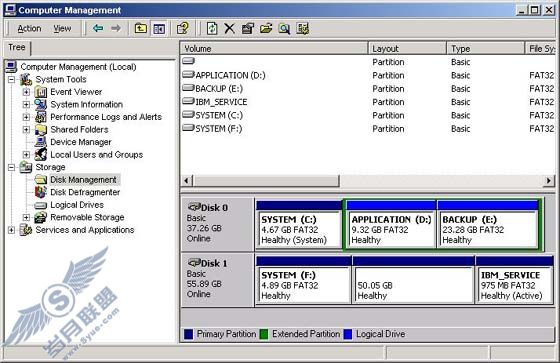This screenshot has height=363, width=560.
Task: Click the Up one level folder icon
Action: pos(141,28)
